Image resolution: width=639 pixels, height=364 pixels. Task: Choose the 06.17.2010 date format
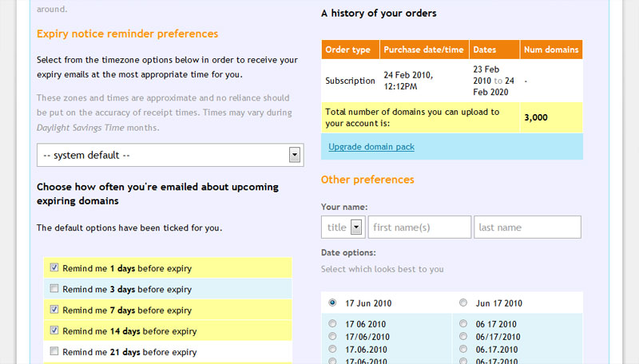(x=463, y=350)
